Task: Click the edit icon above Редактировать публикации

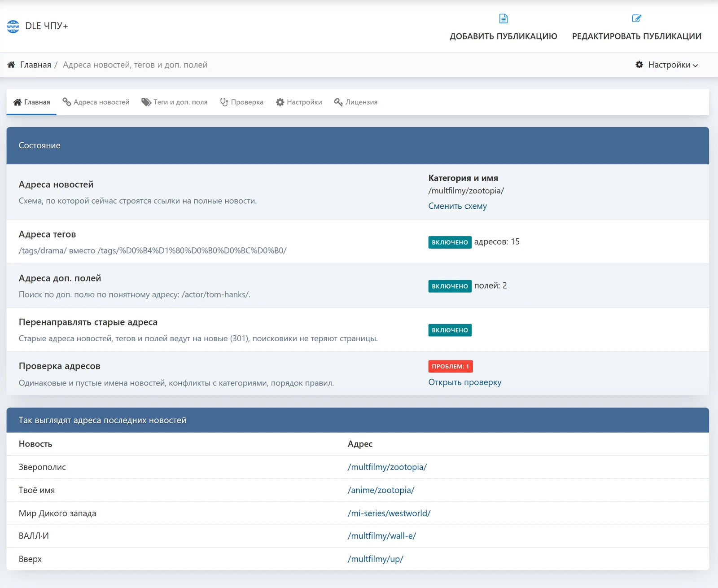Action: coord(636,18)
